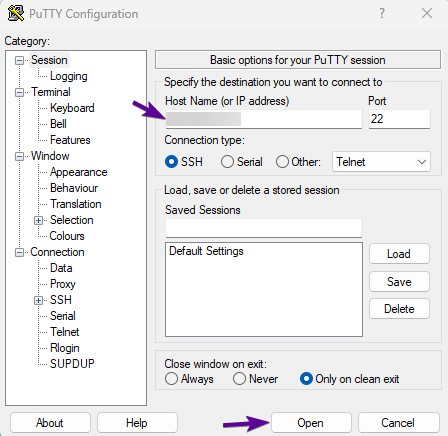Collapse the Terminal tree node

(20, 92)
